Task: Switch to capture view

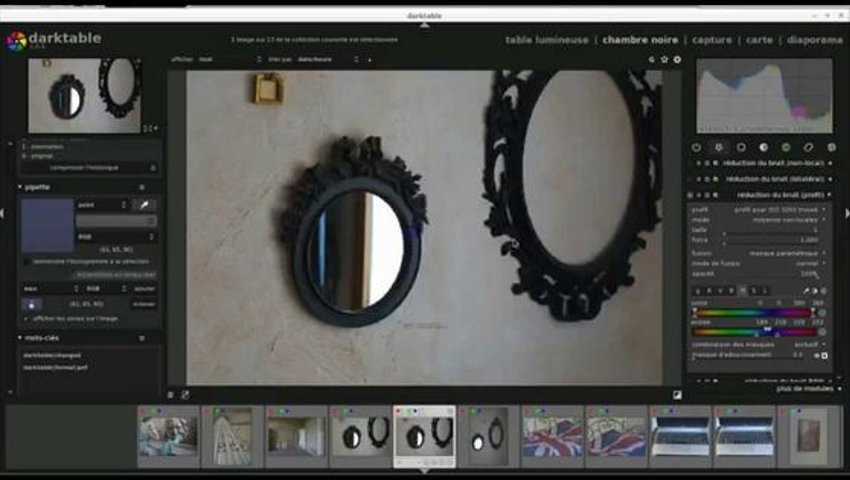Action: (x=712, y=40)
